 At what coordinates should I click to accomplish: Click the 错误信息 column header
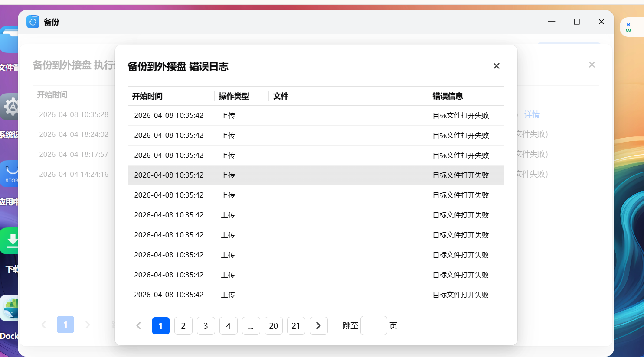[448, 96]
